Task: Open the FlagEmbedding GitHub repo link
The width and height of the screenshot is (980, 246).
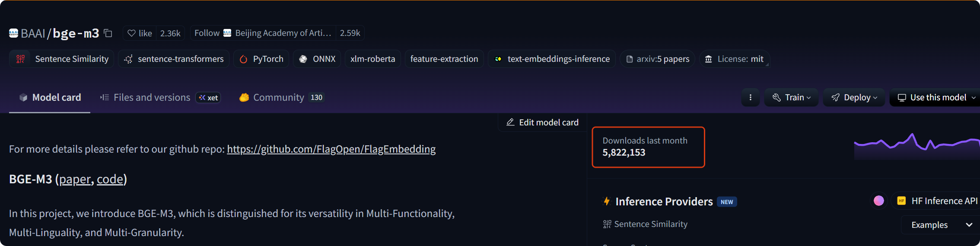Action: [x=331, y=149]
